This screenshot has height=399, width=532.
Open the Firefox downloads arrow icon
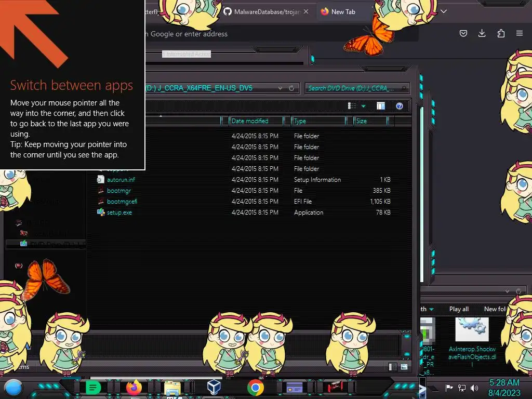[482, 33]
